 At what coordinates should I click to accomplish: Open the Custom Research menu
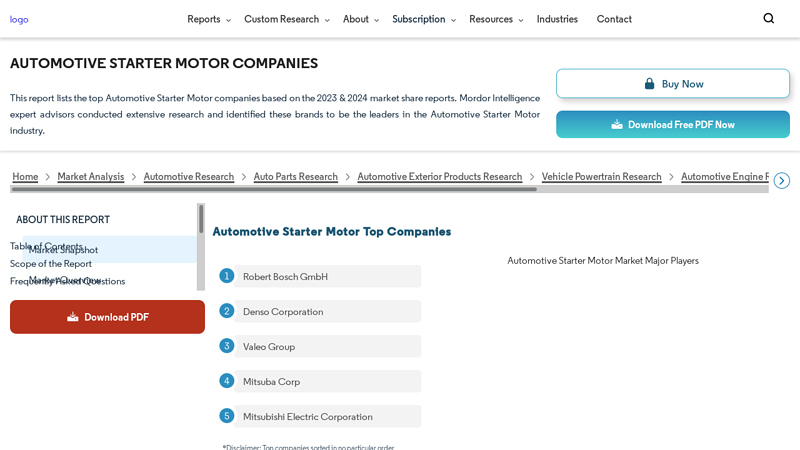coord(281,19)
